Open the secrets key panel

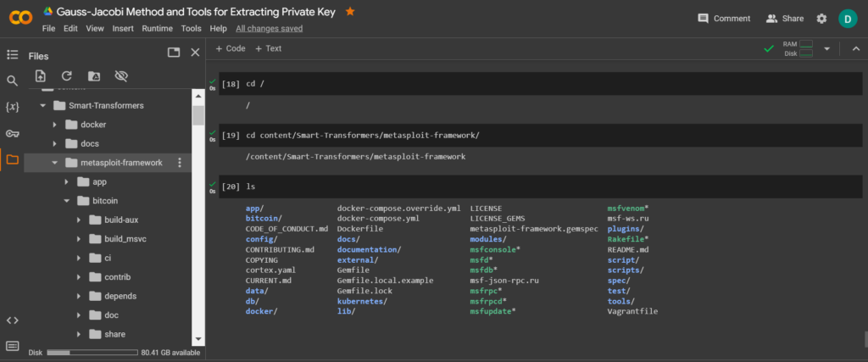(x=12, y=133)
